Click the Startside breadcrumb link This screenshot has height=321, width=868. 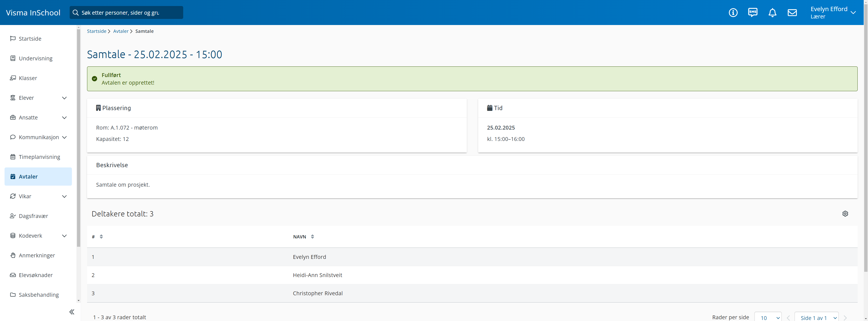(96, 31)
